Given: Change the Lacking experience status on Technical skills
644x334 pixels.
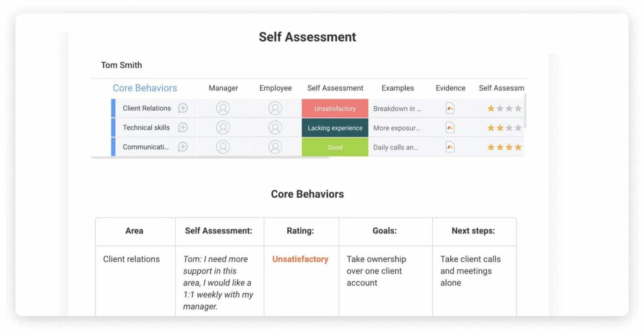Looking at the screenshot, I should (x=335, y=128).
